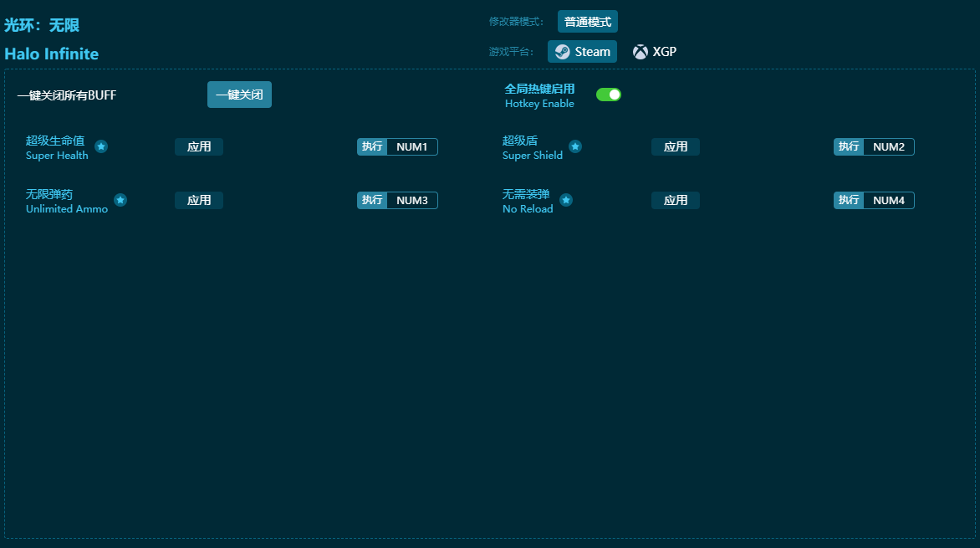980x548 pixels.
Task: Change the NUM4 hotkey binding
Action: pos(888,201)
